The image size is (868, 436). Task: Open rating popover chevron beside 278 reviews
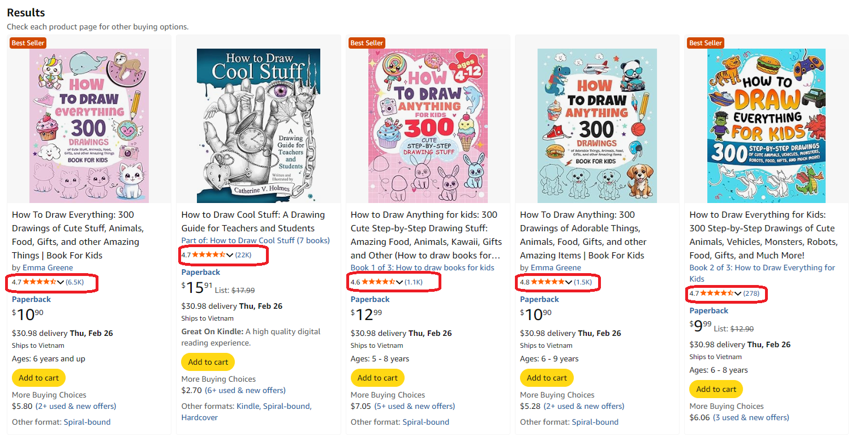pyautogui.click(x=738, y=293)
